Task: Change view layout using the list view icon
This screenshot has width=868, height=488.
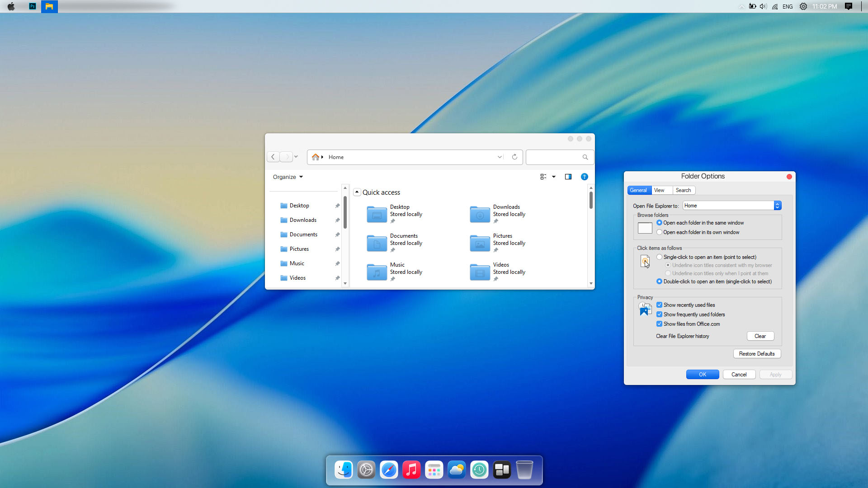Action: [543, 177]
